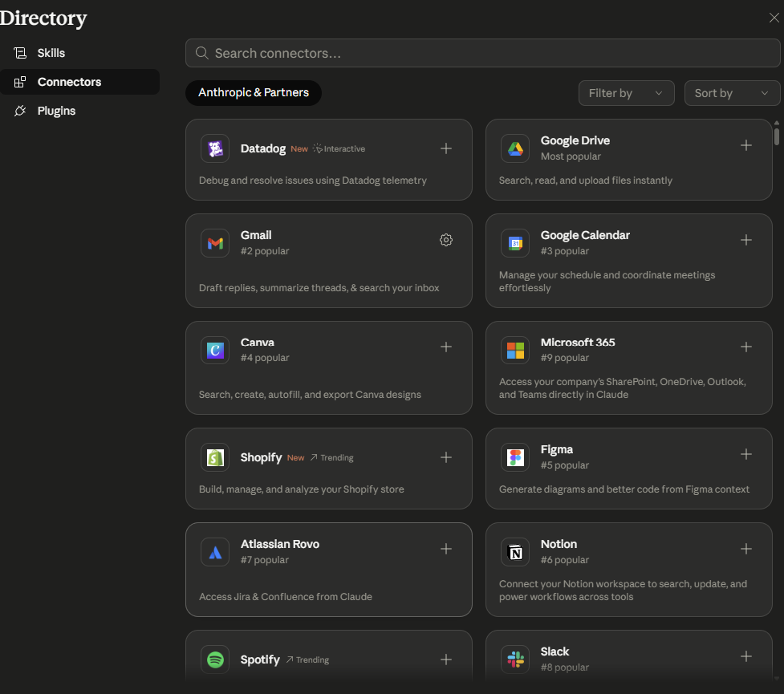Click the Trending badge on Shopify
Image resolution: width=784 pixels, height=694 pixels.
(x=331, y=457)
